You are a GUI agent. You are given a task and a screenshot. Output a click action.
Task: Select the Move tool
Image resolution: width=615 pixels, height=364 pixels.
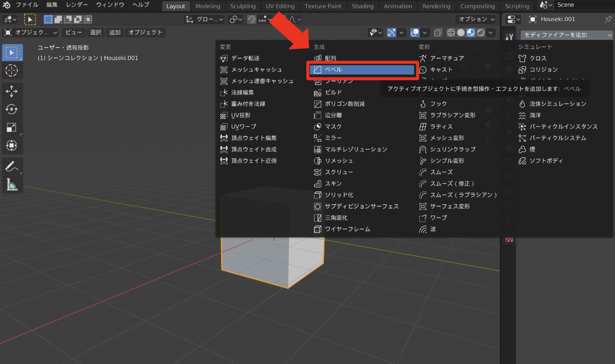click(12, 91)
